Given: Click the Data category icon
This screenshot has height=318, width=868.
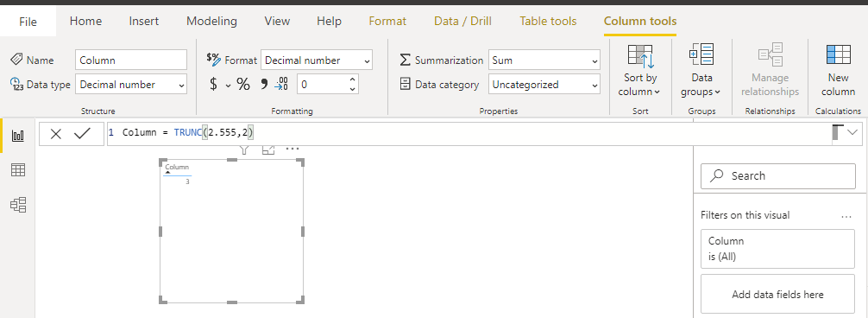Looking at the screenshot, I should coord(406,84).
